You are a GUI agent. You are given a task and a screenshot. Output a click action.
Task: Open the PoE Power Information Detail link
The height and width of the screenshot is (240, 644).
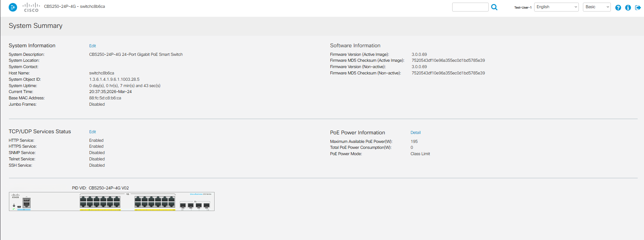tap(415, 132)
